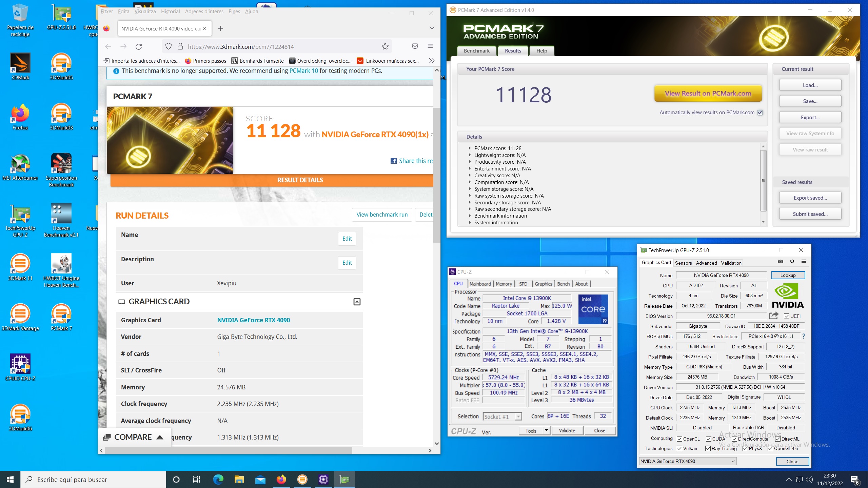The height and width of the screenshot is (488, 868).
Task: Open the Mail app from taskbar
Action: 260,479
